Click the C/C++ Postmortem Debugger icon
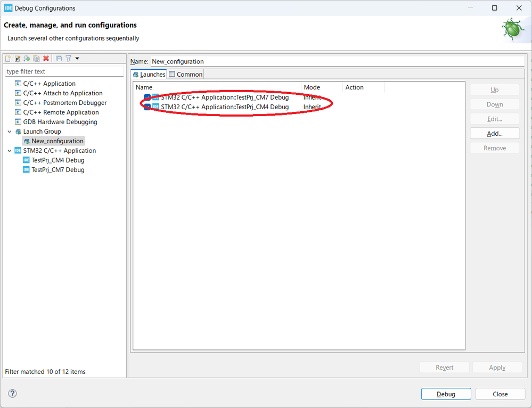This screenshot has height=408, width=532. (x=18, y=102)
